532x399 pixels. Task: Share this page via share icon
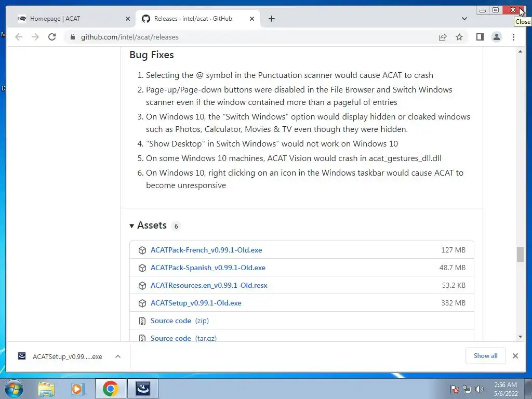pyautogui.click(x=443, y=37)
